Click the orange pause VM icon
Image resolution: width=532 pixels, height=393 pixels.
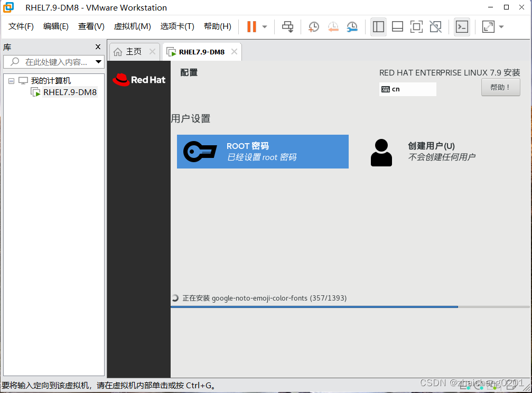click(251, 26)
